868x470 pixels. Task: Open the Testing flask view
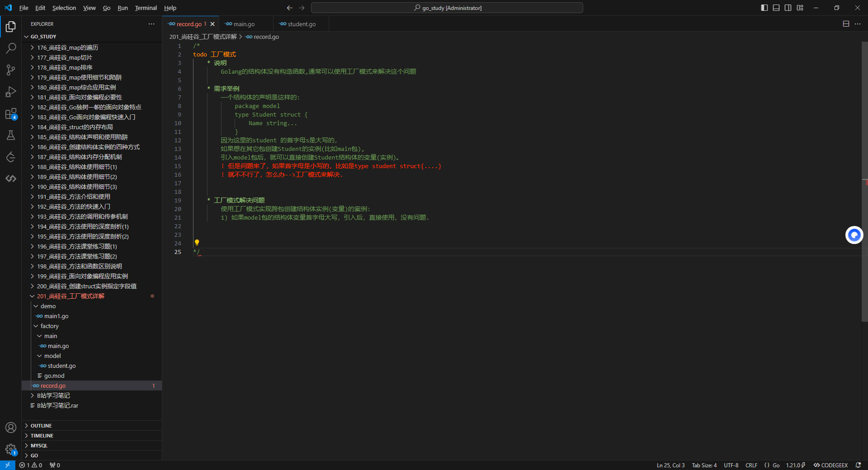tap(11, 135)
